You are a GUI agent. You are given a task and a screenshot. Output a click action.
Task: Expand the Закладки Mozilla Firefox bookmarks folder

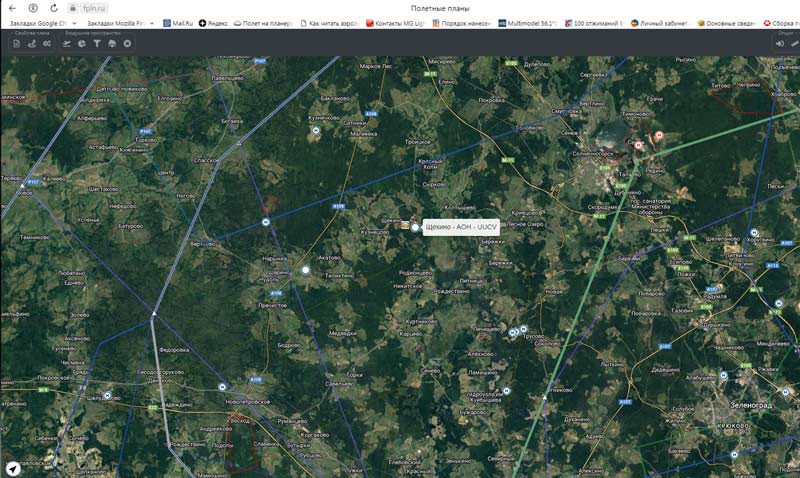(x=114, y=22)
